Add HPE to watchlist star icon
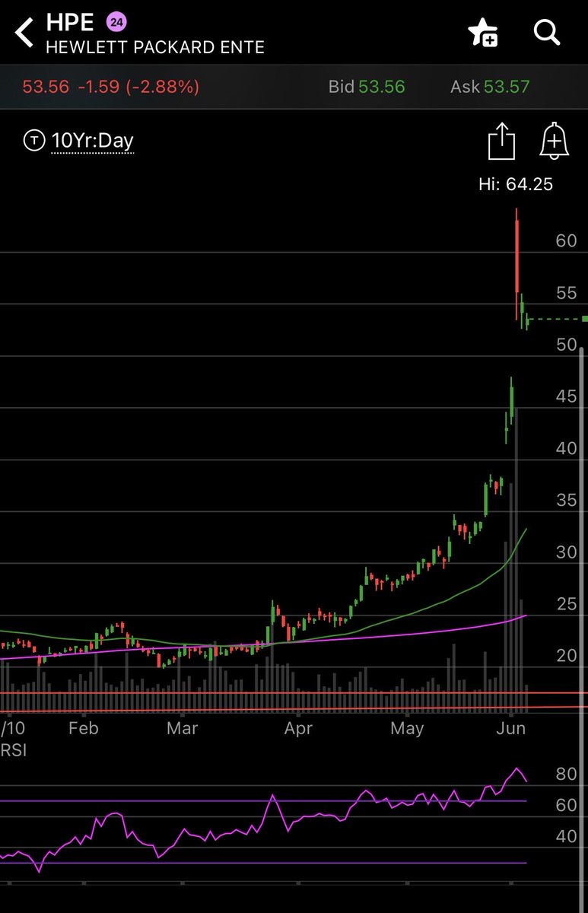 484,33
